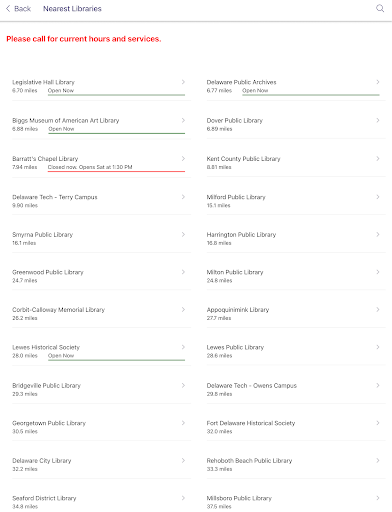The height and width of the screenshot is (512, 392).
Task: Choose Rehoboth Beach Public Library
Action: [x=296, y=465]
